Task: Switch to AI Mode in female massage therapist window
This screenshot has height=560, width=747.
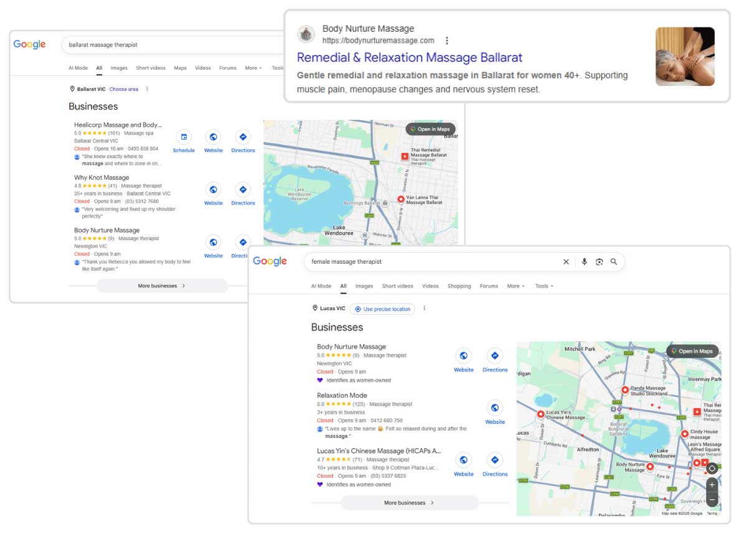Action: pos(321,286)
